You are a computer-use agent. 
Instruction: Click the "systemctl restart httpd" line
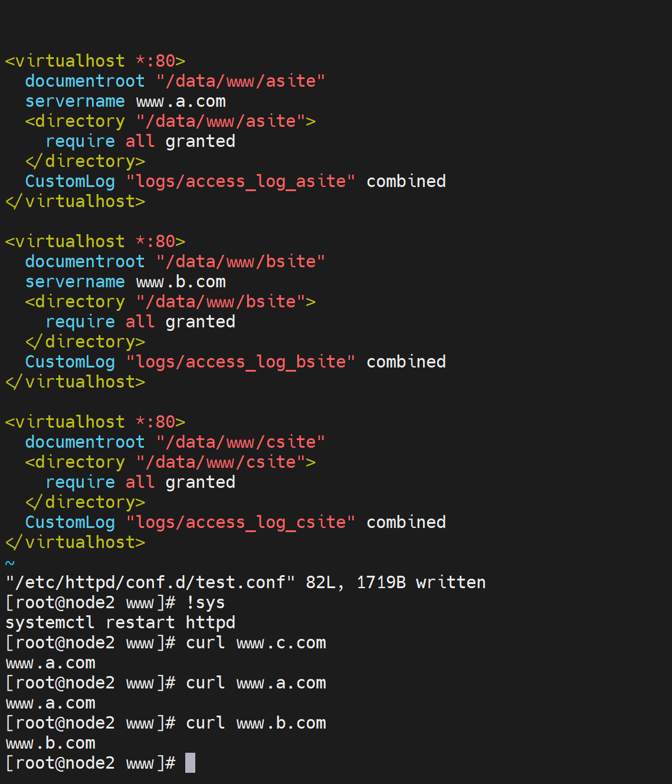tap(120, 622)
